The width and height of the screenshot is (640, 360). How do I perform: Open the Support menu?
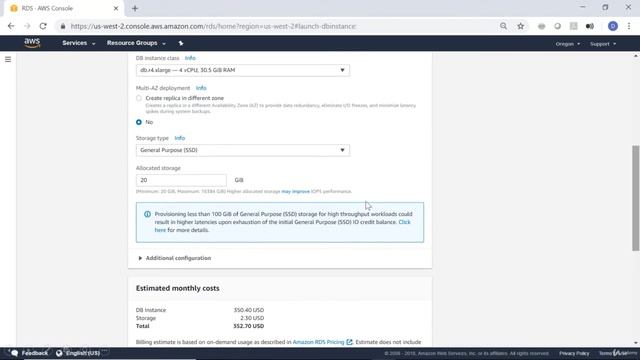pos(603,44)
